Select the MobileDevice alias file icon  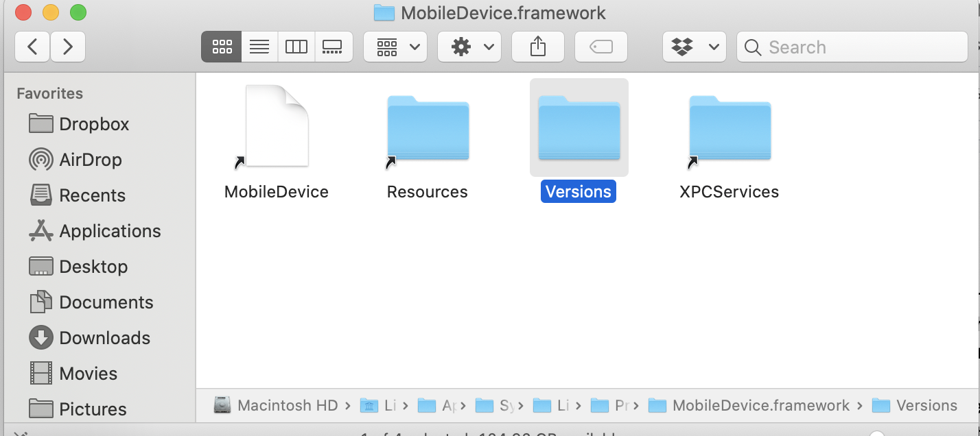277,126
